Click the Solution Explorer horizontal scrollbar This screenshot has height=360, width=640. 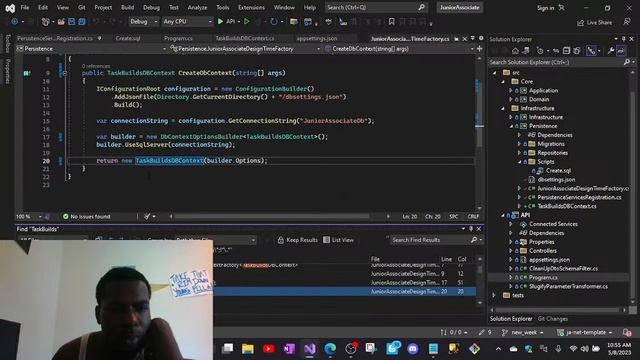pos(557,310)
